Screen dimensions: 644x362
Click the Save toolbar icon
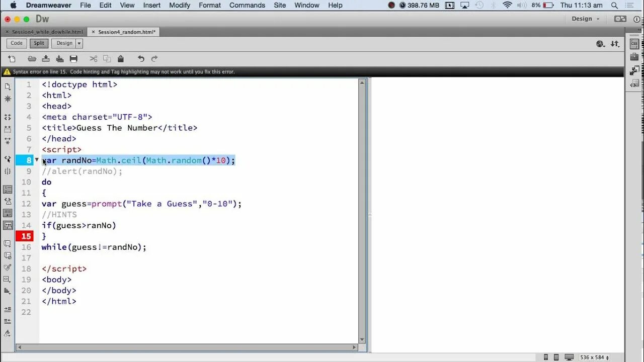click(46, 59)
